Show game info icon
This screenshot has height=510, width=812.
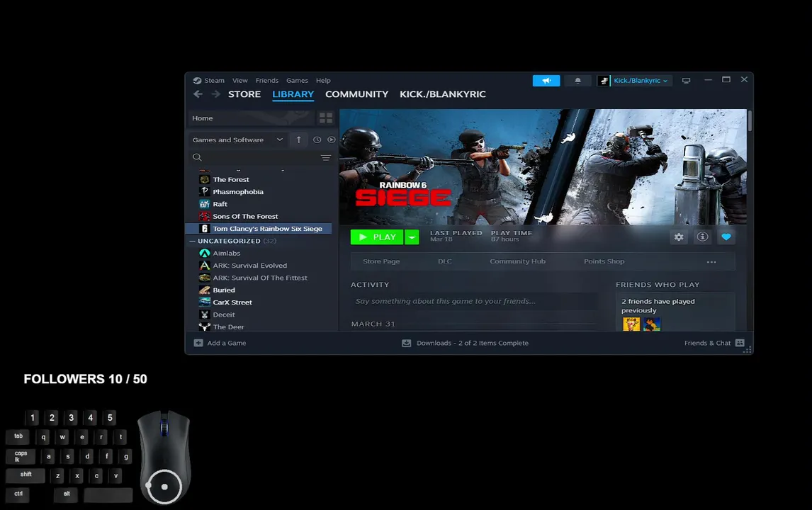tap(702, 237)
